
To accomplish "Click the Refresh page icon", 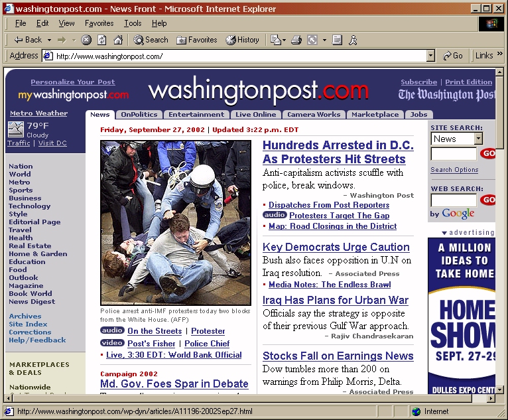I will click(x=102, y=40).
